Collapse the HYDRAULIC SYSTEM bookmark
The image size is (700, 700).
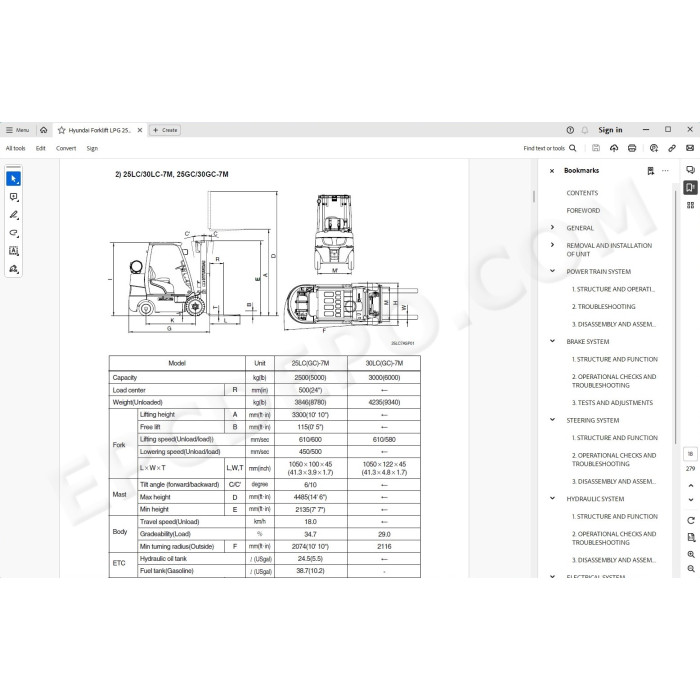tap(552, 498)
